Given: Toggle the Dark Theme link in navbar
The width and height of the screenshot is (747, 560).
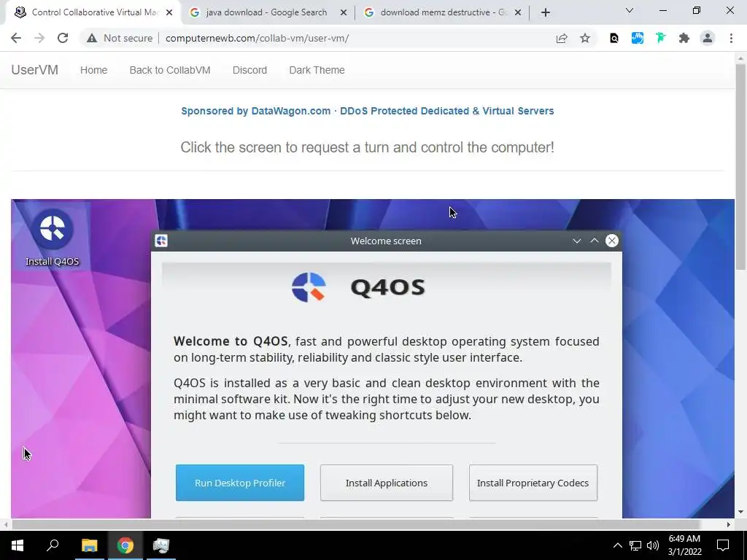Looking at the screenshot, I should point(317,70).
